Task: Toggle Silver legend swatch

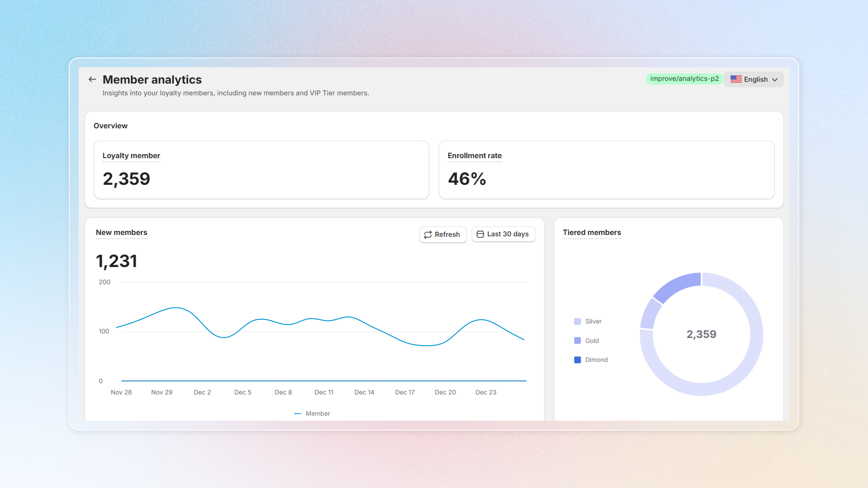Action: point(577,321)
